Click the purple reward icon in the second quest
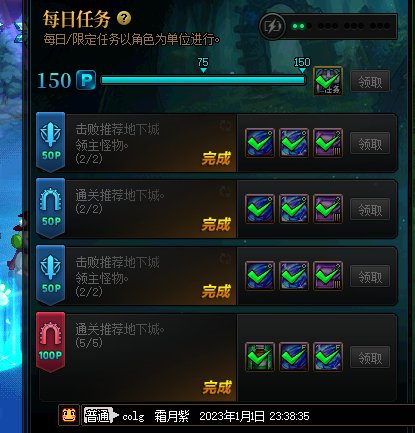Image resolution: width=415 pixels, height=433 pixels. pos(328,209)
